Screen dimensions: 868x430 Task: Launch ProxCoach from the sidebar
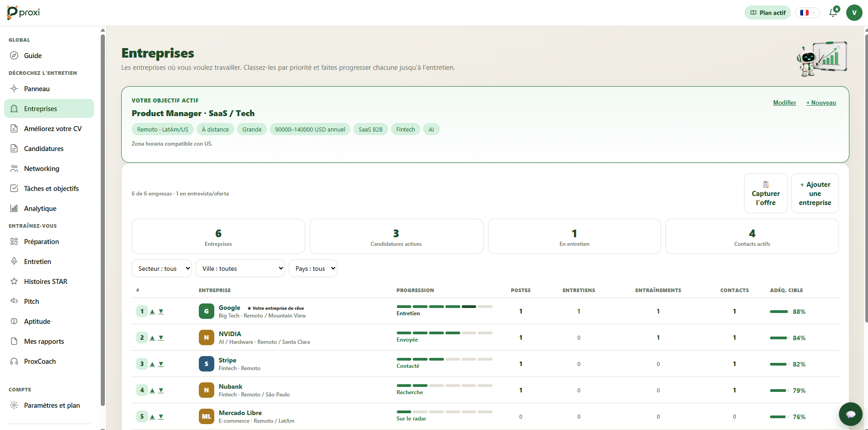click(x=49, y=362)
